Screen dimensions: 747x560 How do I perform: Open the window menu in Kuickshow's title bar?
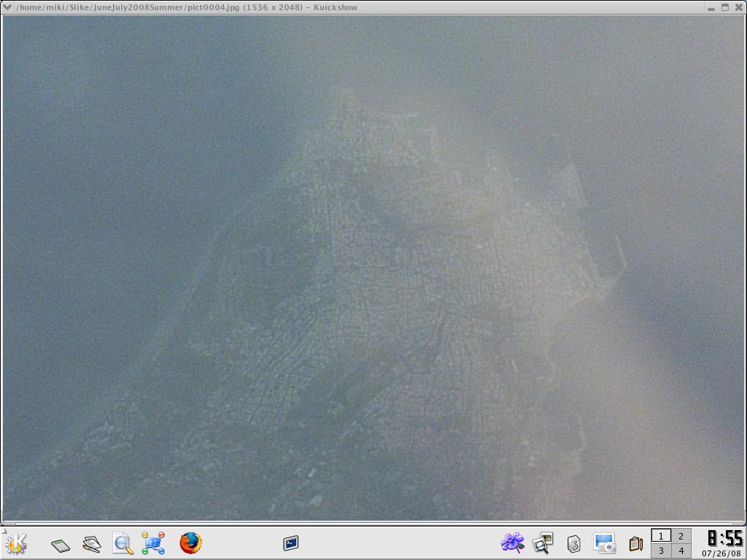[x=7, y=7]
